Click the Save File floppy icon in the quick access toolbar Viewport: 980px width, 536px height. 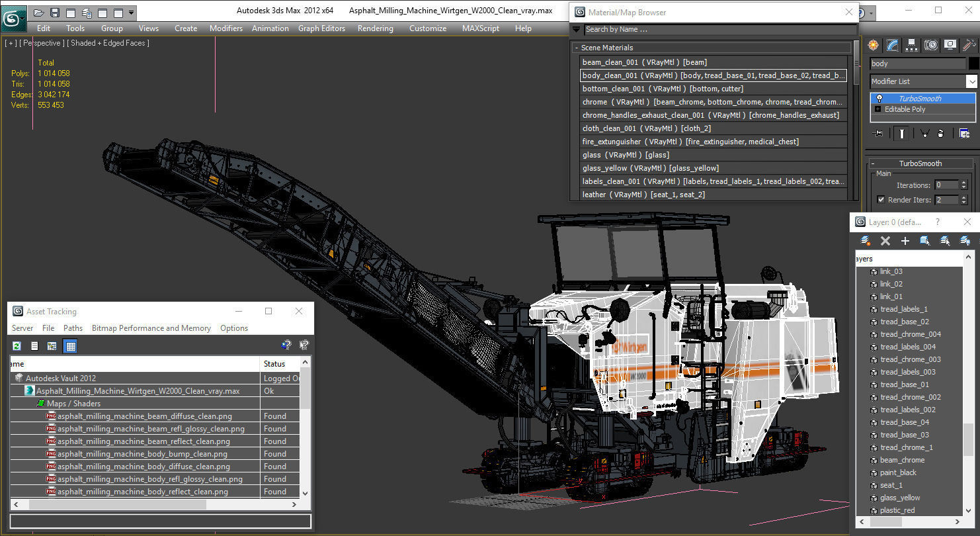55,13
